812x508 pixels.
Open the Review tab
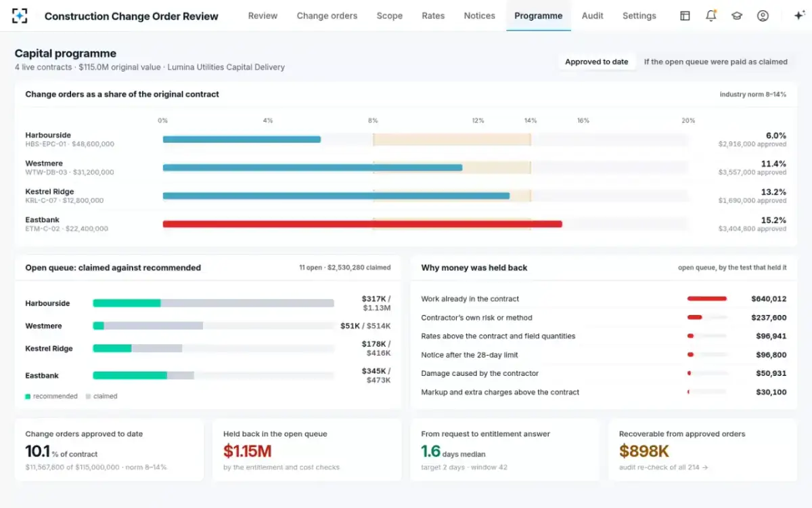263,16
